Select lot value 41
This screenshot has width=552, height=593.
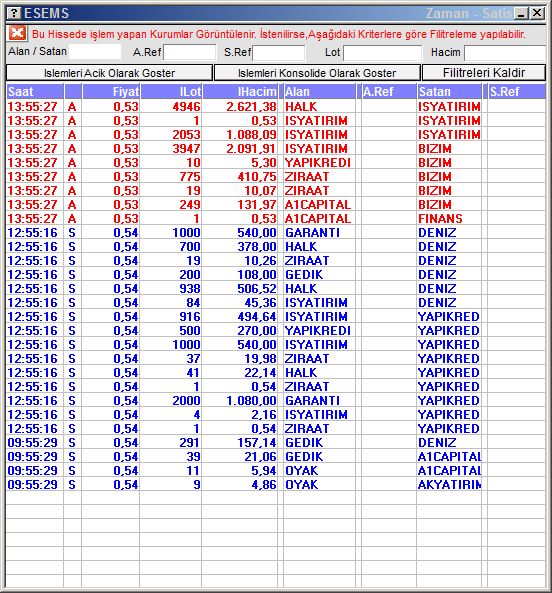point(194,373)
